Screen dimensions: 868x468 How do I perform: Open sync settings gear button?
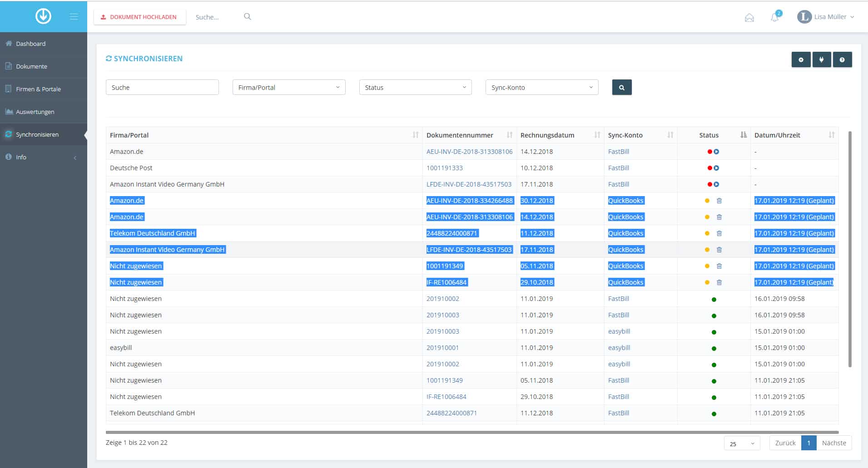(801, 59)
